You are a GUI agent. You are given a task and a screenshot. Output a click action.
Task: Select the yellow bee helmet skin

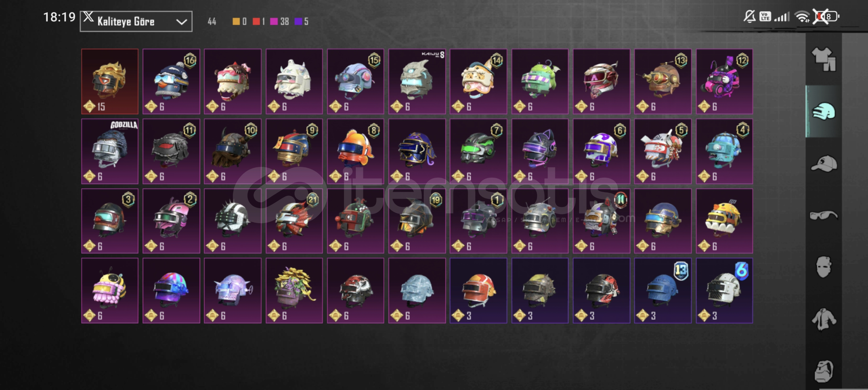point(110,291)
